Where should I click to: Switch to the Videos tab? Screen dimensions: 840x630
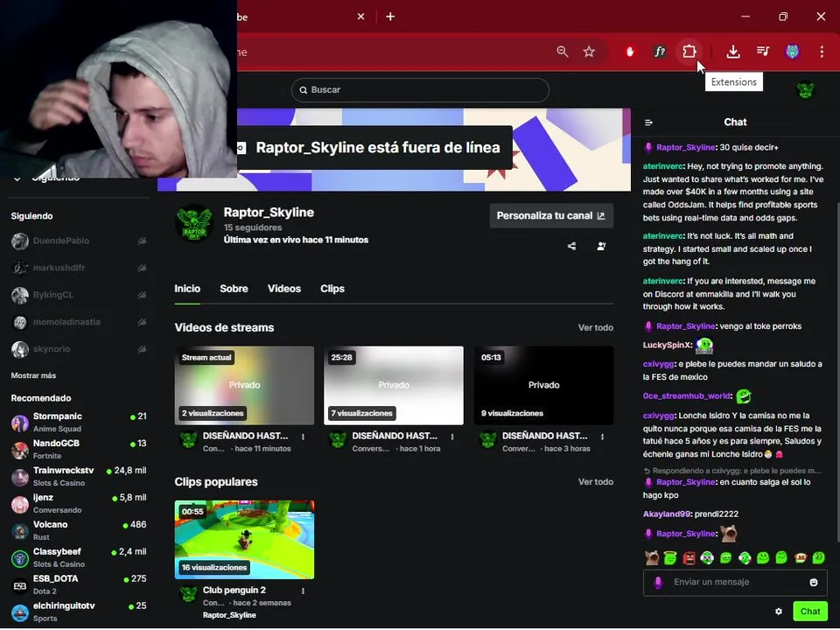point(283,289)
